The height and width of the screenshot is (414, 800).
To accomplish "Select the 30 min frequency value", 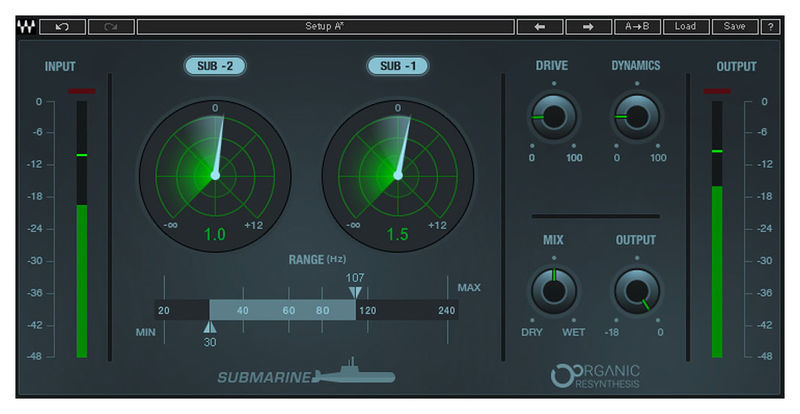I will coord(210,342).
